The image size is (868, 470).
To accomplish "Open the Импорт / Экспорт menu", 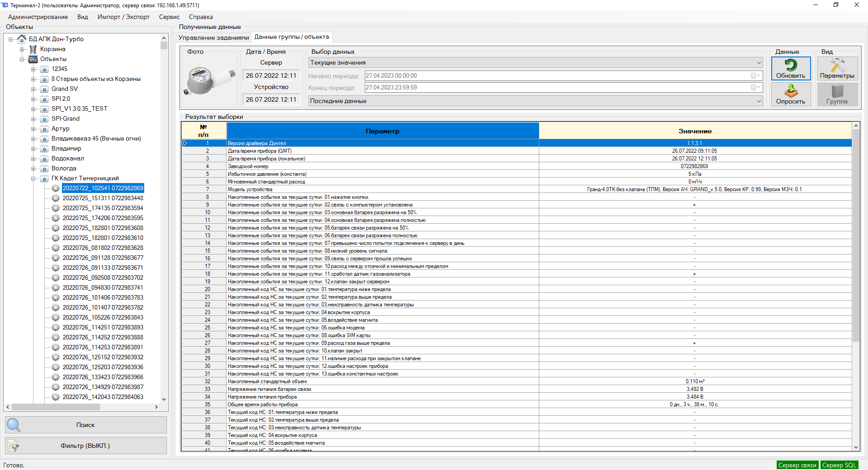I will pyautogui.click(x=123, y=17).
